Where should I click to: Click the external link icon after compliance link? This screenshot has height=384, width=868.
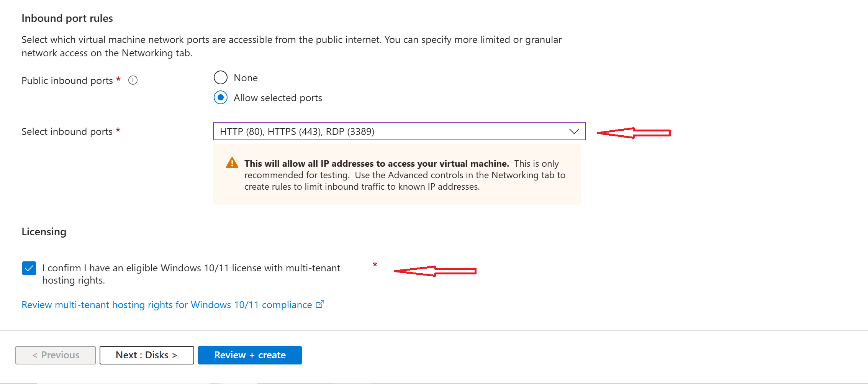pos(320,305)
